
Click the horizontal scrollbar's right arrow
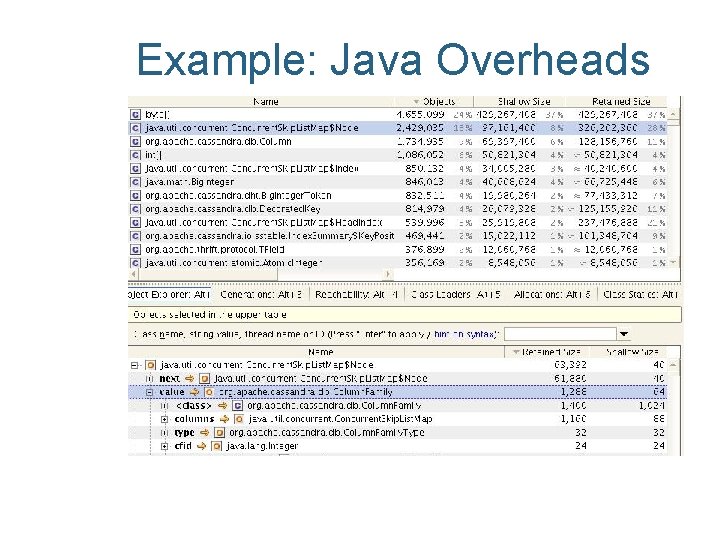pos(388,274)
